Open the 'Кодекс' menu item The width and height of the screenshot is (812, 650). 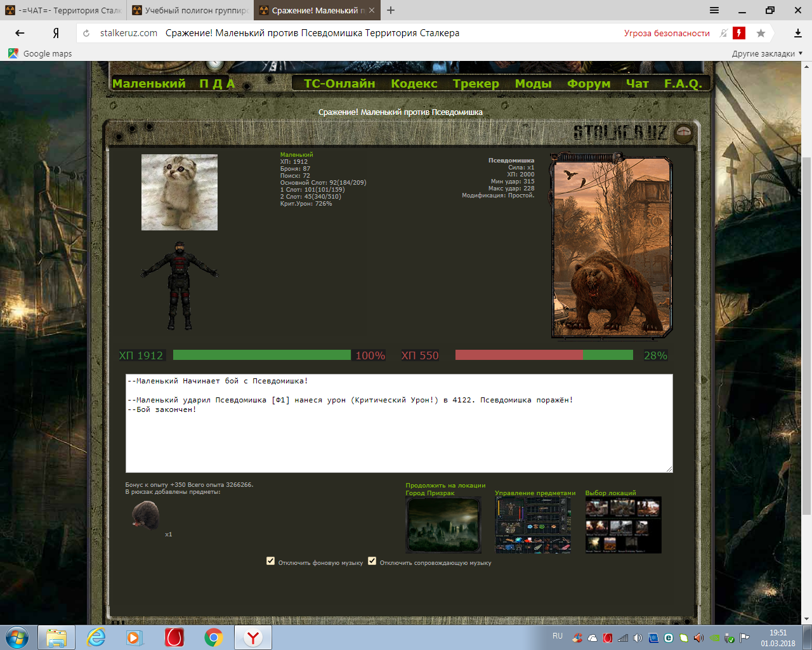click(x=414, y=84)
